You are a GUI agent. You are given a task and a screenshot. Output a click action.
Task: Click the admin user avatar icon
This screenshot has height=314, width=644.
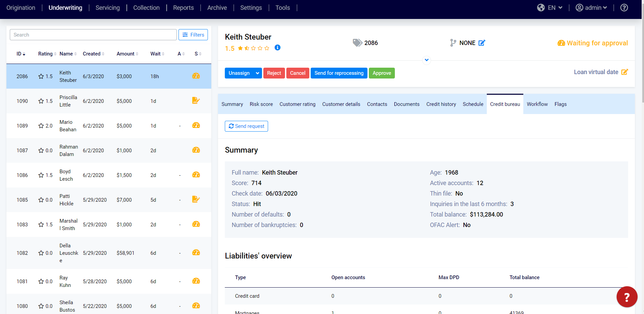coord(579,7)
